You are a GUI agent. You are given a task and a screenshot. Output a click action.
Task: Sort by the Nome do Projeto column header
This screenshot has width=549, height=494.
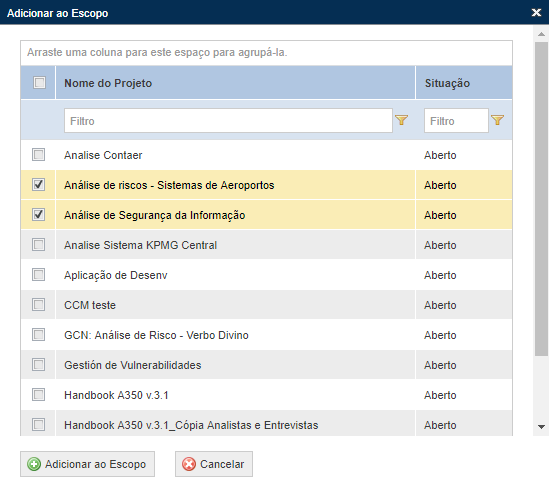(108, 83)
